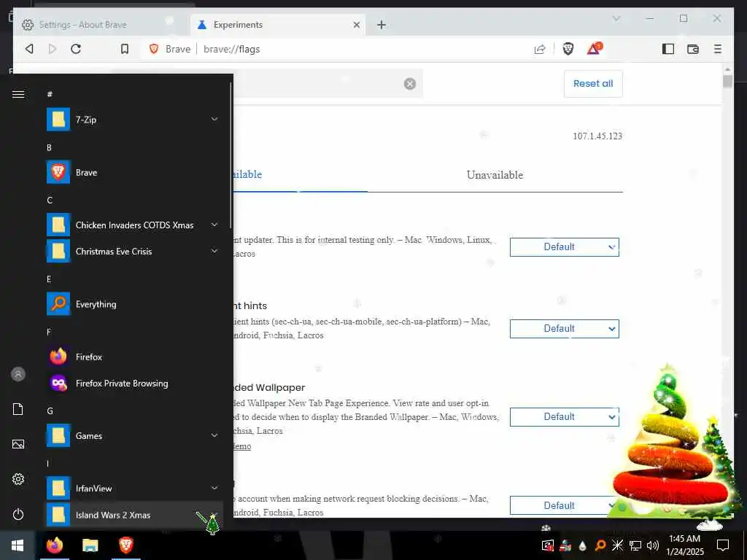The width and height of the screenshot is (747, 560).
Task: Open the Brave Rewards triangle icon
Action: tap(595, 49)
